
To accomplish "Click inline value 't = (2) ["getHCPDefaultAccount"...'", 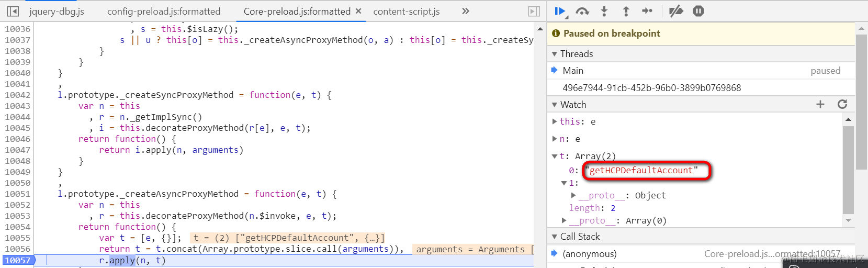I will pyautogui.click(x=288, y=238).
